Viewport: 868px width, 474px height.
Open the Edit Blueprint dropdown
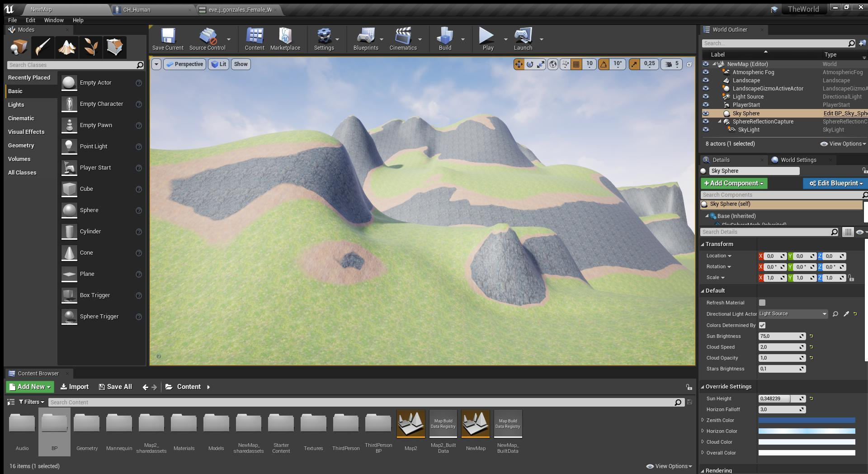click(x=835, y=183)
